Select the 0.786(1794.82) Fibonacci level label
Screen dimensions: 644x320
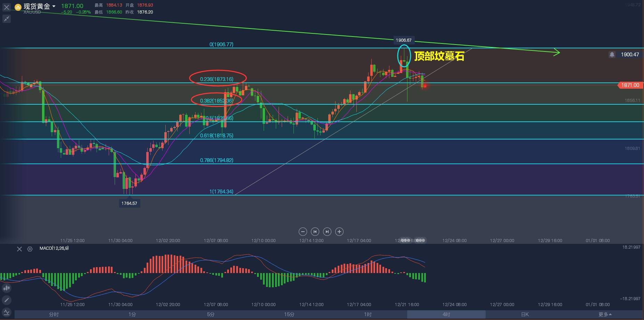pyautogui.click(x=217, y=160)
